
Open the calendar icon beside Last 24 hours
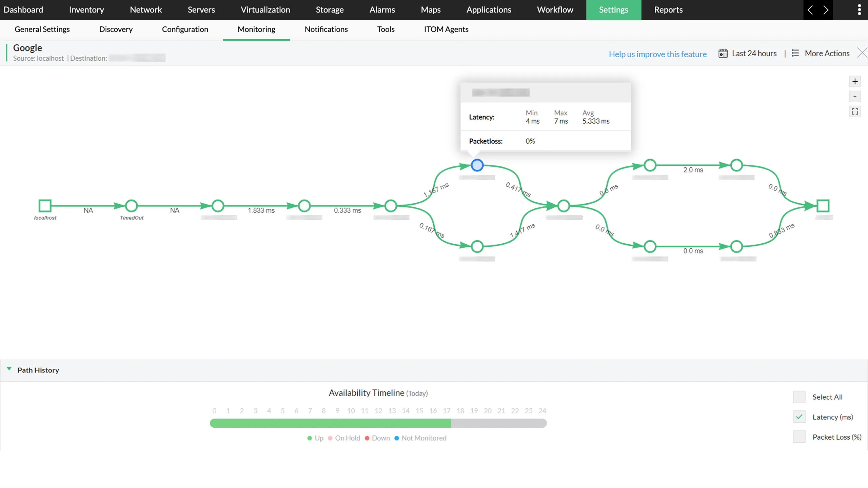[723, 53]
